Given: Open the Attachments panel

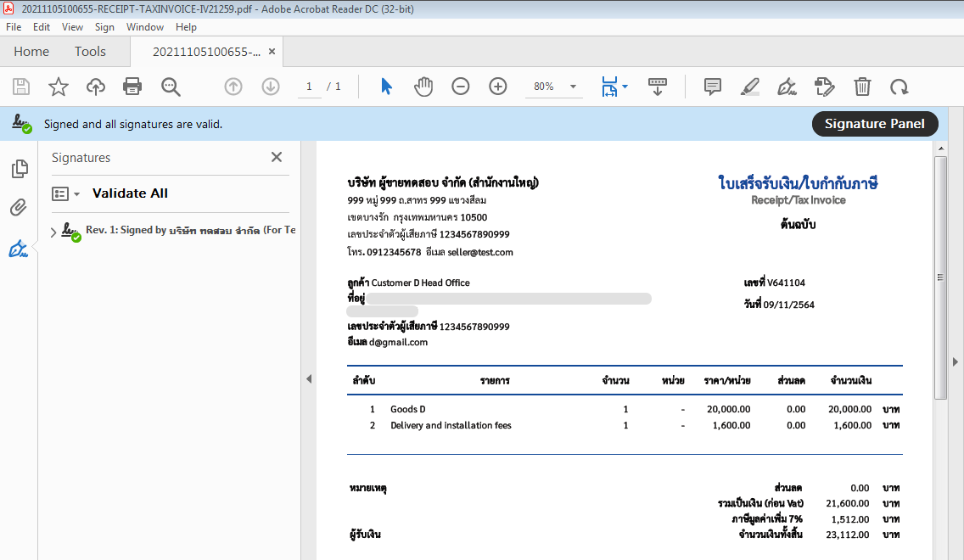Looking at the screenshot, I should point(20,207).
